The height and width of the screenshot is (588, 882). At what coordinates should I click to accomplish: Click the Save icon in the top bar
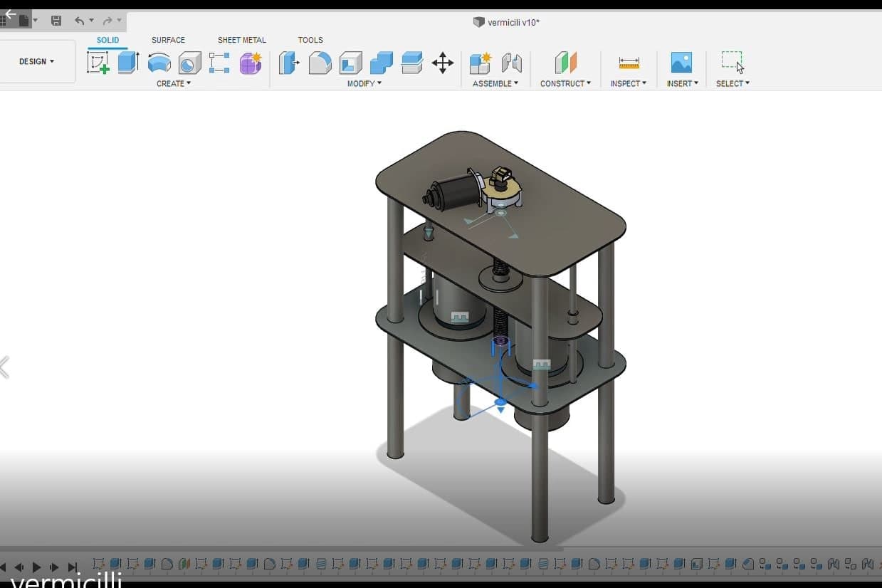point(56,21)
